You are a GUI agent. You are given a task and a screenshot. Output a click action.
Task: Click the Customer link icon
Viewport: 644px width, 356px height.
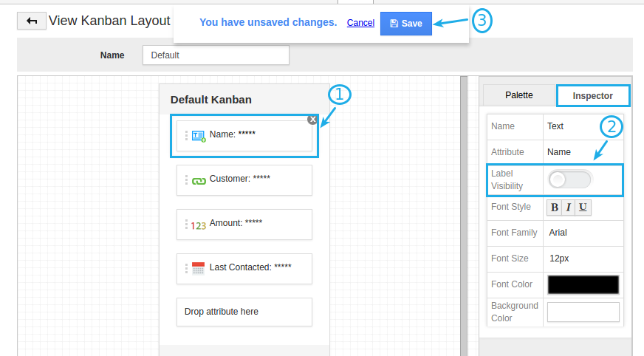coord(199,179)
